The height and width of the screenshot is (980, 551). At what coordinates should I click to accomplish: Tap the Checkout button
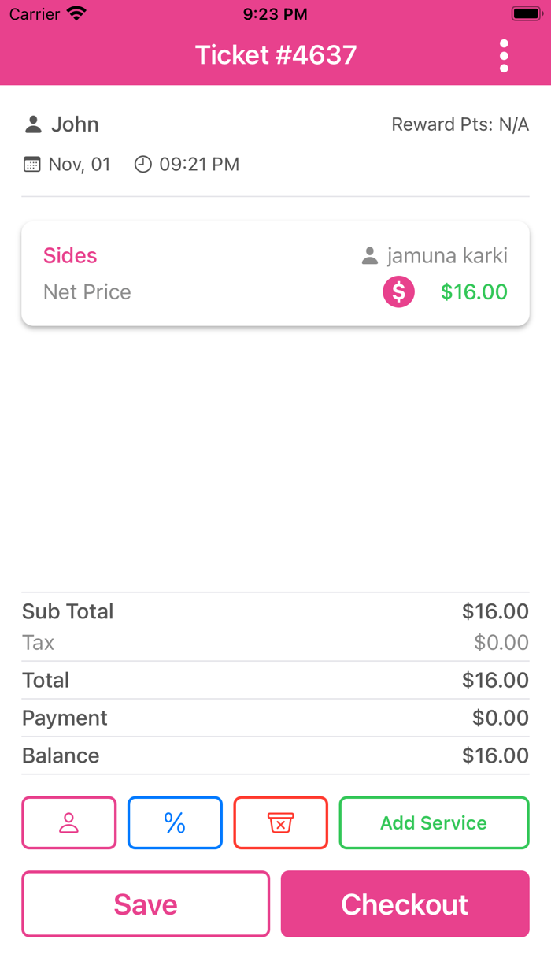(405, 904)
